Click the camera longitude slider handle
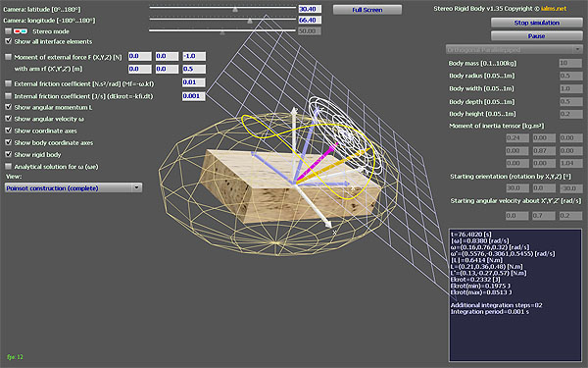 pyautogui.click(x=250, y=21)
